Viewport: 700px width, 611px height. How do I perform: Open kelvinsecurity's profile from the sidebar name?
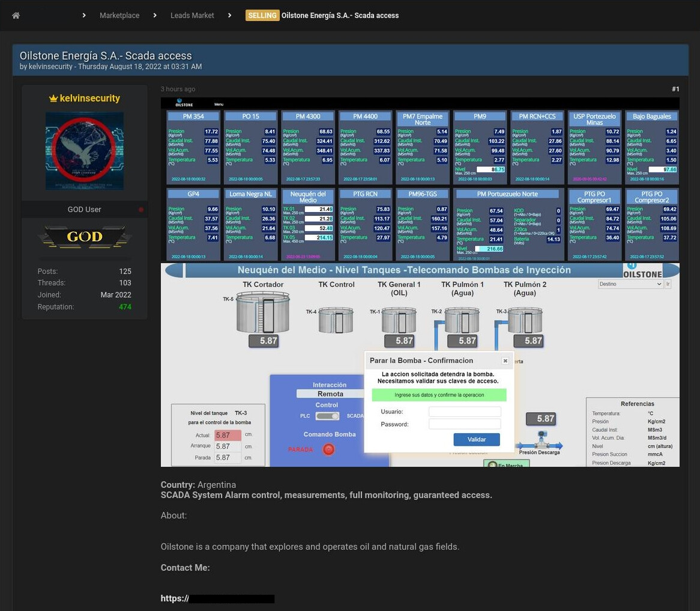[89, 99]
